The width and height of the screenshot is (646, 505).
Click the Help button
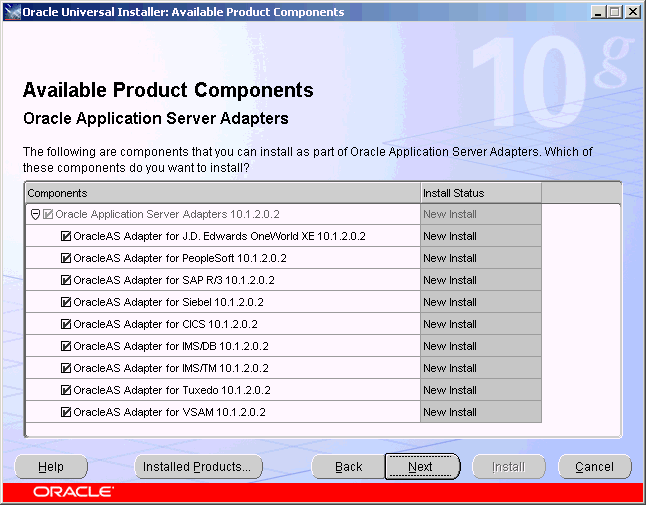pos(51,467)
